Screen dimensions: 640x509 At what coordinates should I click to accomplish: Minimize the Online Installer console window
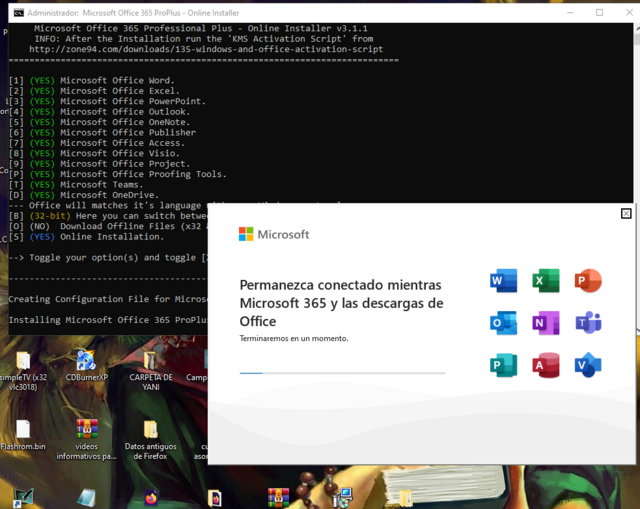click(x=570, y=13)
